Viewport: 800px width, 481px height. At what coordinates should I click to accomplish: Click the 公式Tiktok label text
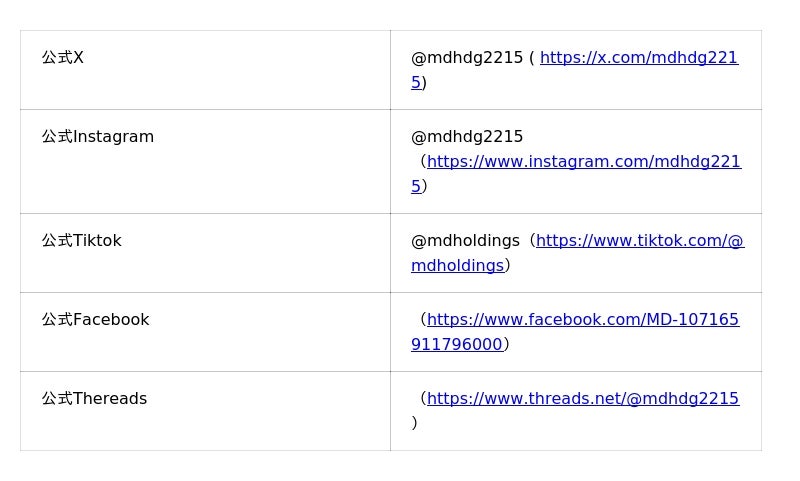tap(82, 241)
